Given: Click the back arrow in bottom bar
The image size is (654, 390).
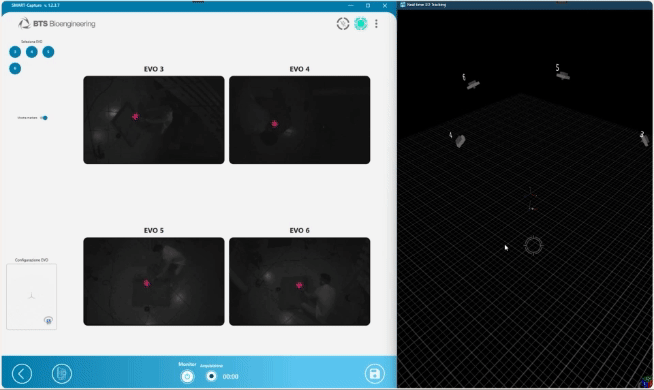Looking at the screenshot, I should [22, 374].
